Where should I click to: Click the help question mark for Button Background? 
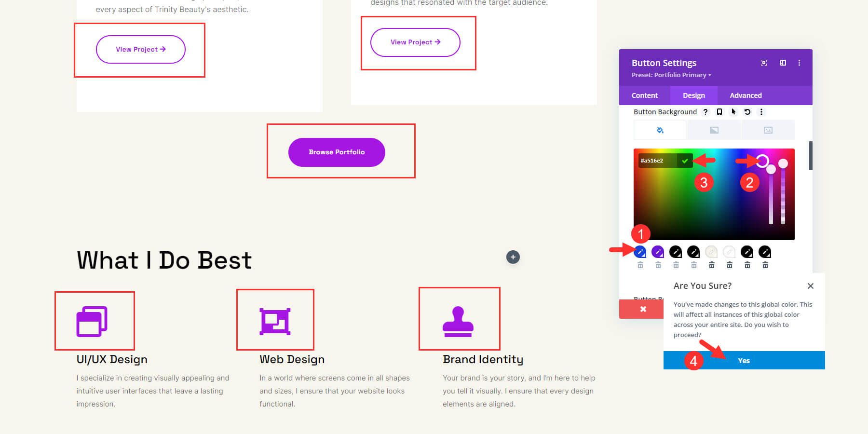[705, 112]
